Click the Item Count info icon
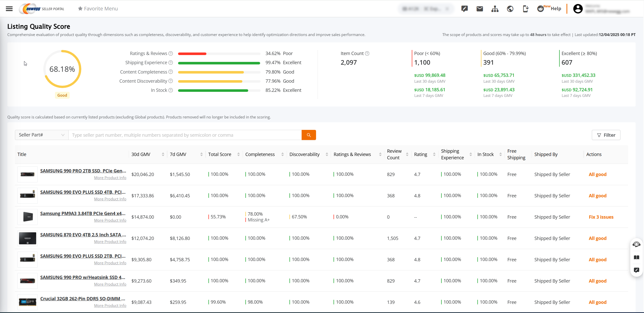 (367, 54)
